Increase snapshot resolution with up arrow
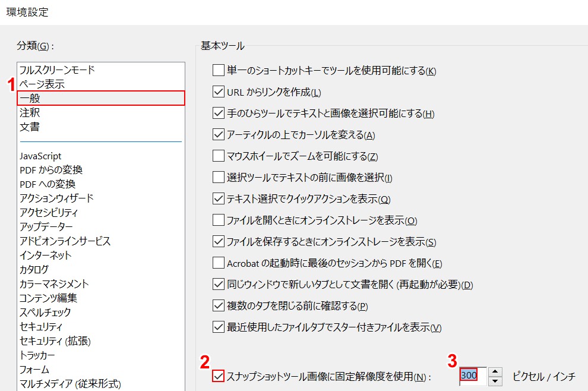This screenshot has height=391, width=588. pyautogui.click(x=495, y=371)
